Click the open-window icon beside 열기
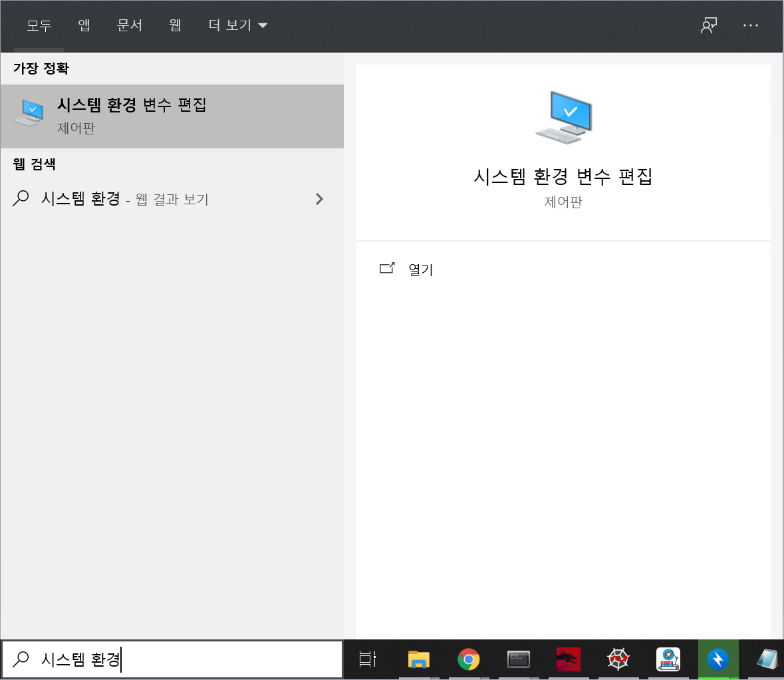Screen dimensions: 784x680 (387, 269)
